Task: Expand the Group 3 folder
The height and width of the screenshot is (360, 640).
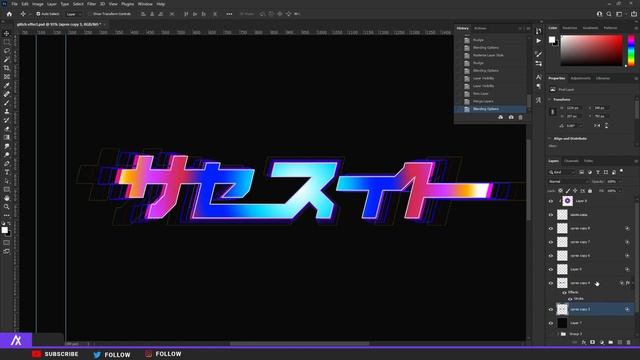Action: click(x=558, y=334)
